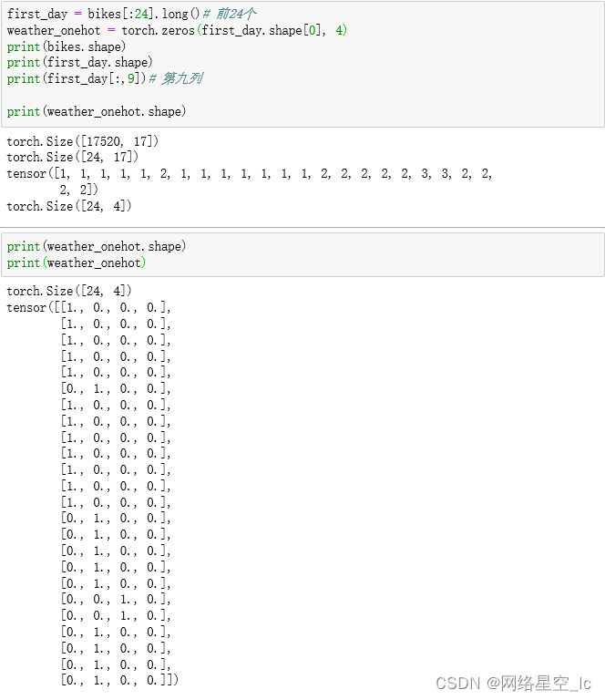
Task: Click the code line assigning first_day from bikes[:24]
Action: [x=131, y=14]
